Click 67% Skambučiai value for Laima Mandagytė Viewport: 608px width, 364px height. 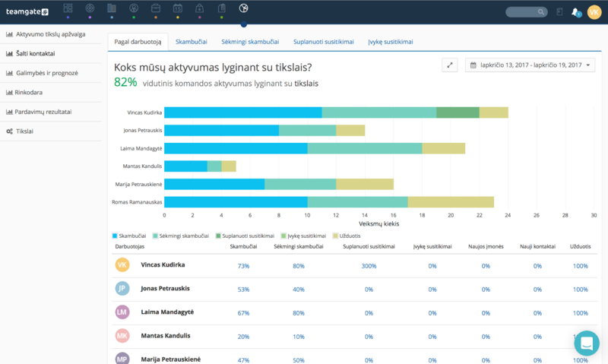[x=243, y=313]
